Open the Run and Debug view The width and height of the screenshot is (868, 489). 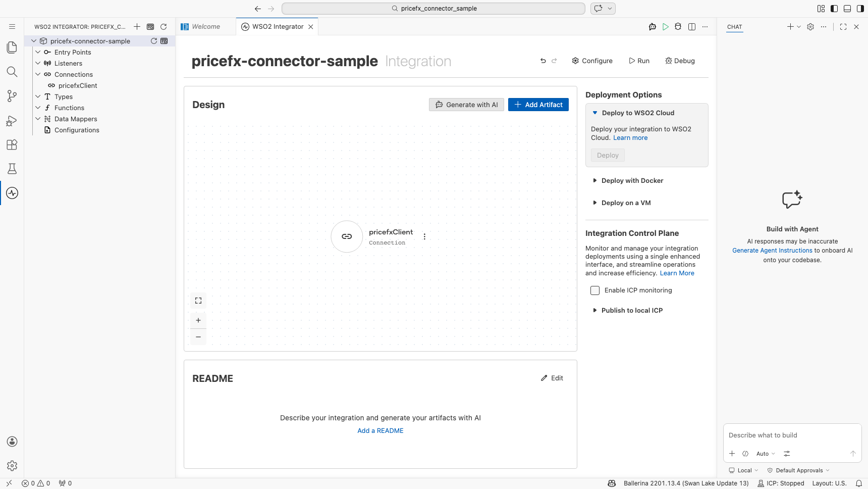tap(12, 120)
